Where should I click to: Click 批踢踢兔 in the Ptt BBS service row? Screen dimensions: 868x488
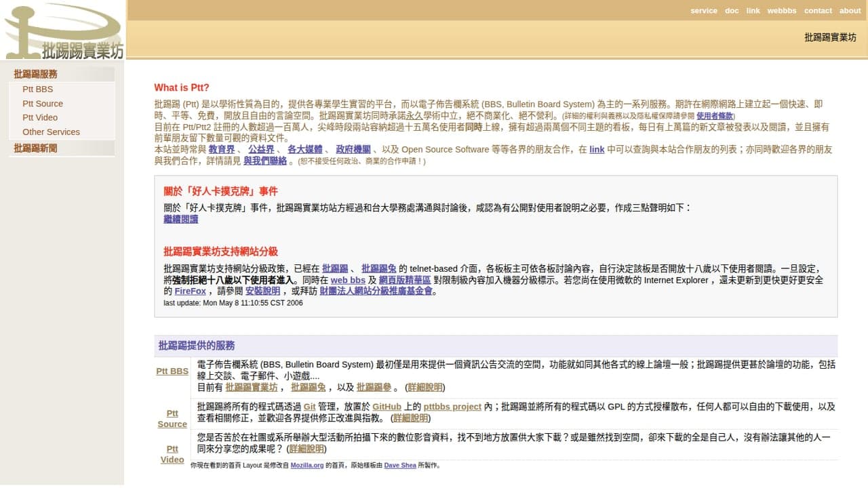[x=309, y=388]
